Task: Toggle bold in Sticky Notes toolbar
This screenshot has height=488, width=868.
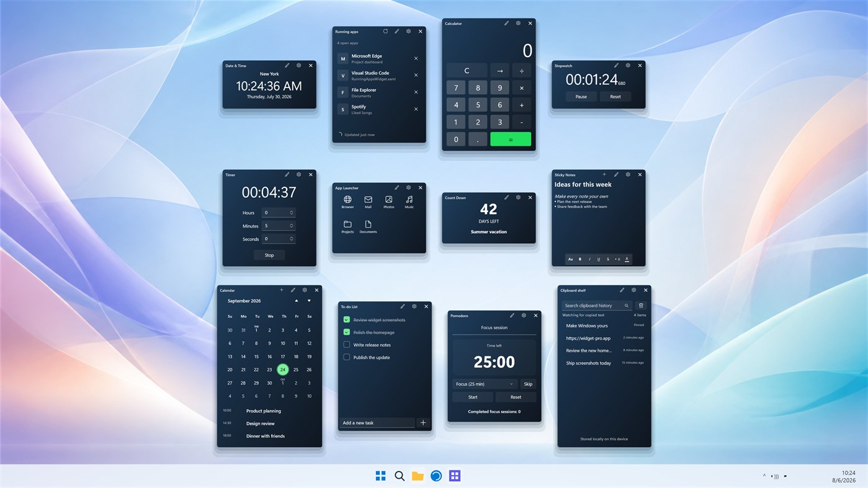Action: [x=580, y=259]
